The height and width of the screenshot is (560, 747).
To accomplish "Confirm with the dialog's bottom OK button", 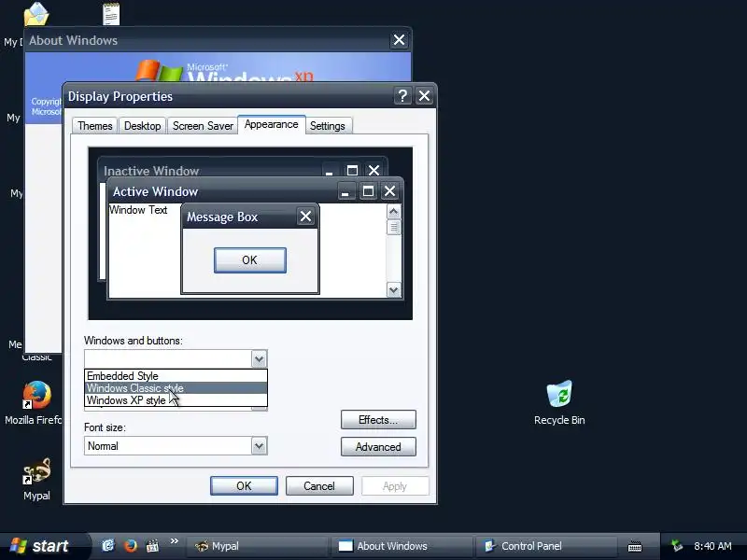I will click(x=244, y=485).
